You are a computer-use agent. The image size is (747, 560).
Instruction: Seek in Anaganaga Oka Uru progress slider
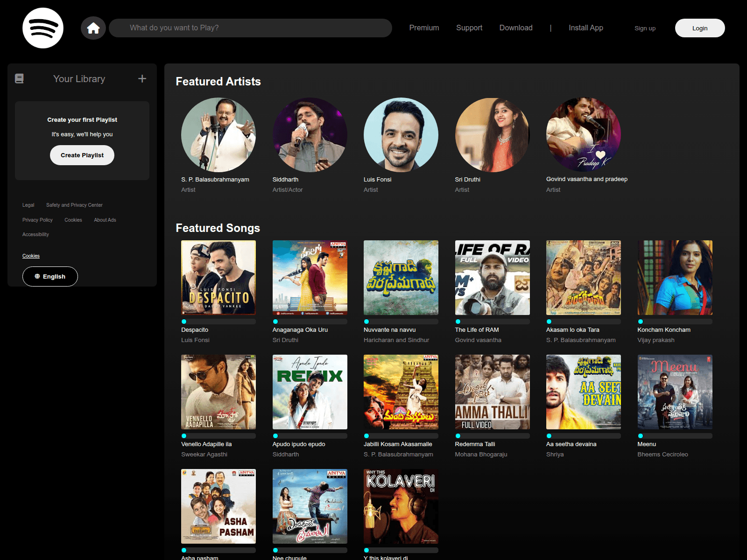(x=310, y=322)
